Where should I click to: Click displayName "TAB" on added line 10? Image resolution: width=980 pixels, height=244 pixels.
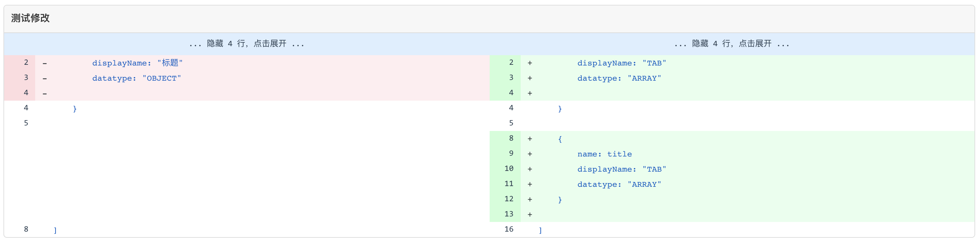pyautogui.click(x=622, y=169)
